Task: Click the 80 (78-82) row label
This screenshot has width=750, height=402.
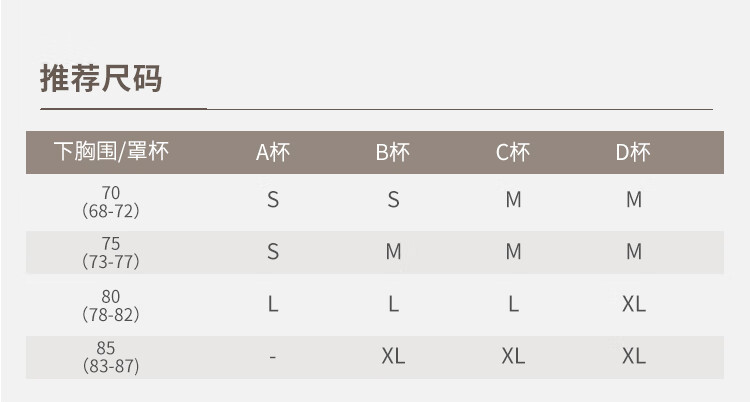Action: tap(111, 305)
